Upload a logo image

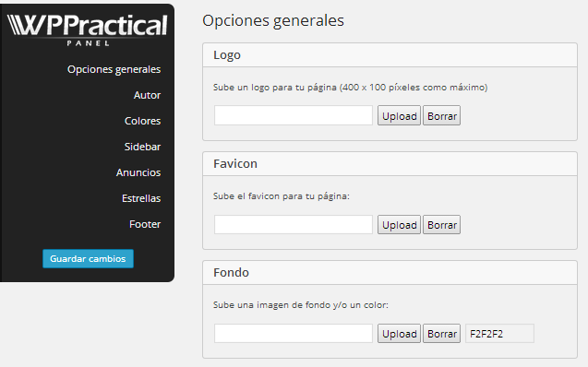tap(399, 115)
